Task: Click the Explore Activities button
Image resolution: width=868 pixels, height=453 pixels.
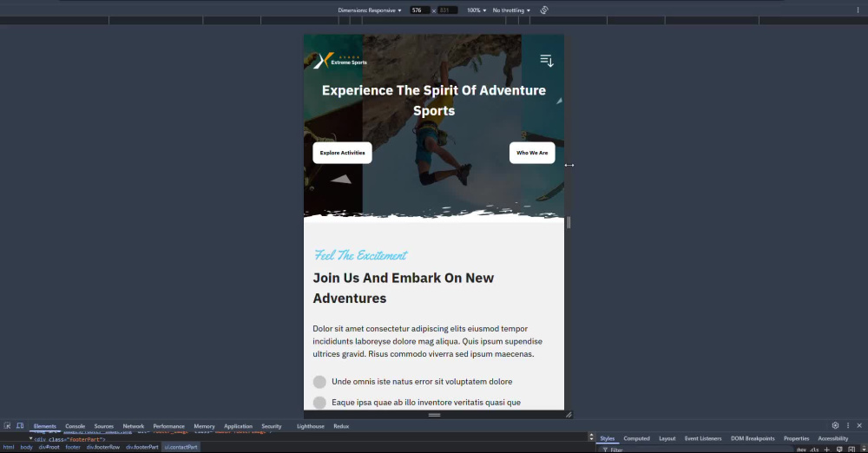Action: coord(342,153)
